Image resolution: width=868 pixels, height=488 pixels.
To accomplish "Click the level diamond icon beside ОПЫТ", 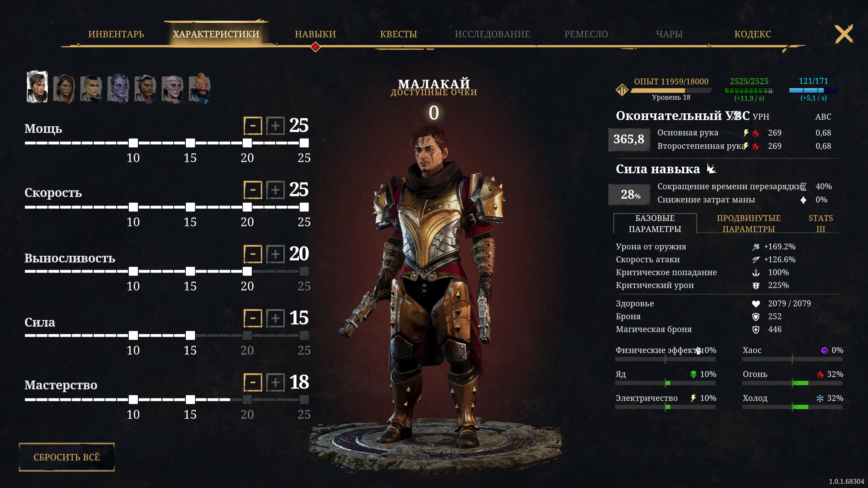I will tap(622, 90).
